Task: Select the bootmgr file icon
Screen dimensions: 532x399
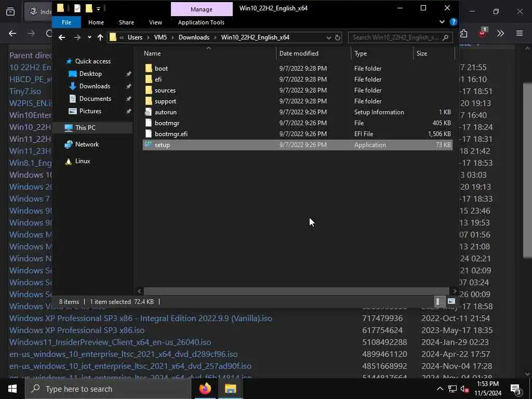Action: (148, 123)
